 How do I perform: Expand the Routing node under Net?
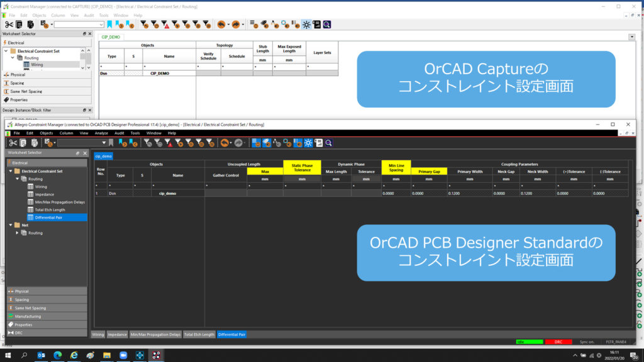17,233
